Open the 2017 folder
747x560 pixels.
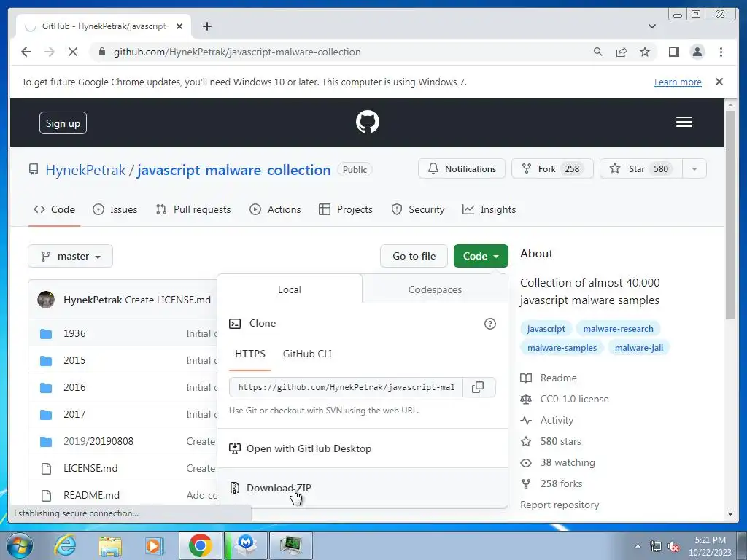[x=75, y=414]
